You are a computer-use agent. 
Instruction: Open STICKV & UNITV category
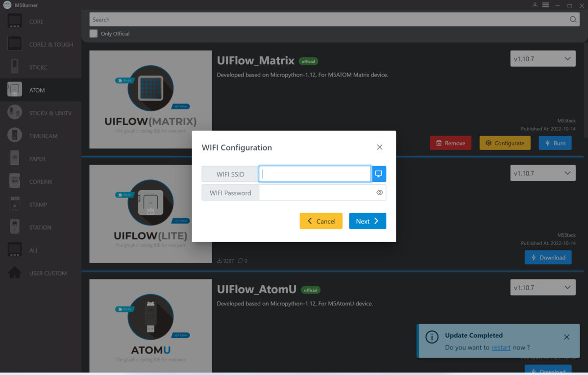[x=41, y=113]
